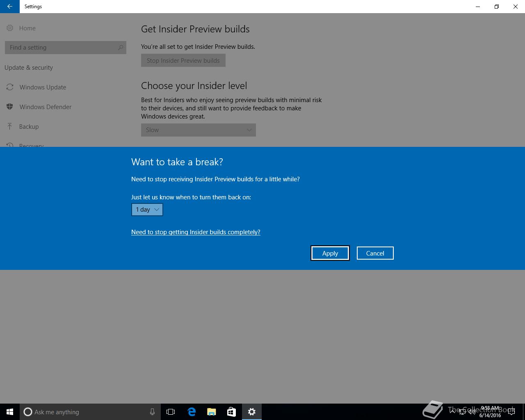Follow the stop getting Insider builds completely link
Image resolution: width=525 pixels, height=420 pixels.
coord(196,232)
